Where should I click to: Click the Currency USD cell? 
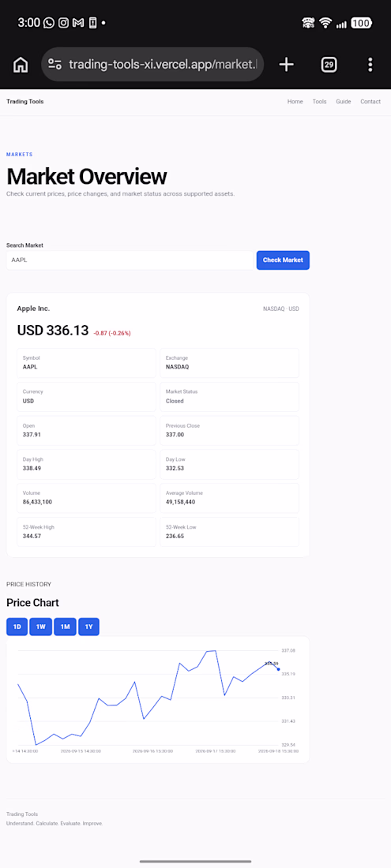coord(86,396)
